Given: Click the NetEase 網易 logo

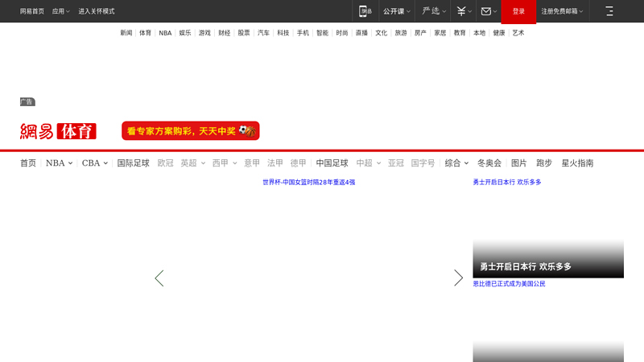Looking at the screenshot, I should click(x=36, y=131).
